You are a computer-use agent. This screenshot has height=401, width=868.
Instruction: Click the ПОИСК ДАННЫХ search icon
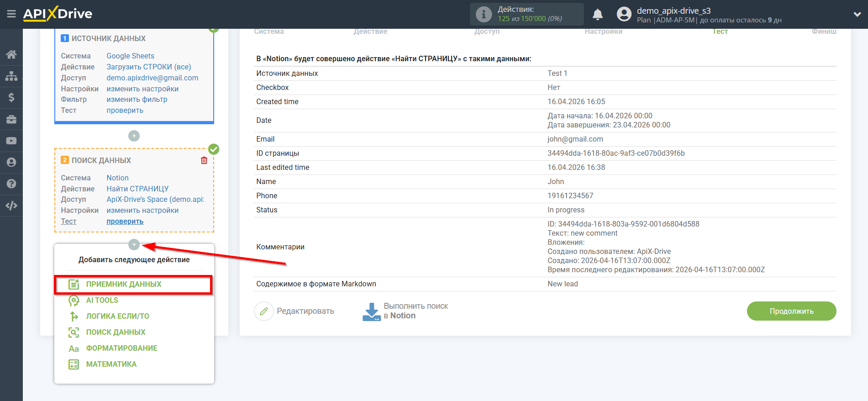tap(74, 332)
